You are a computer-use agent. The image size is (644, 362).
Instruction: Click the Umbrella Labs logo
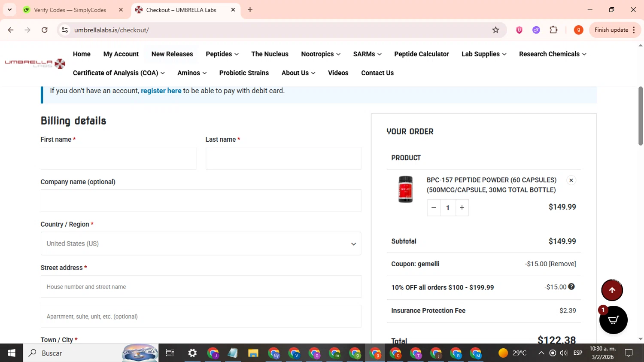click(35, 64)
